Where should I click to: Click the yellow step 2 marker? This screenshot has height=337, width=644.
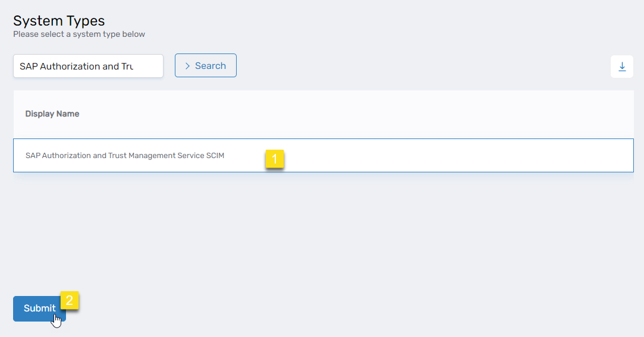click(x=70, y=301)
